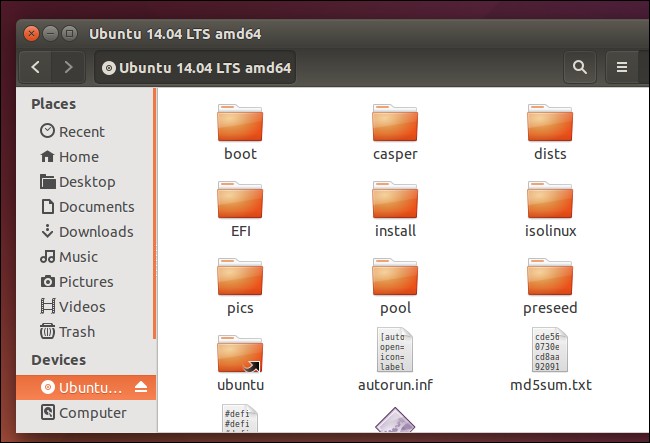Screen dimensions: 650x443
Task: Click the "isolinux" folder name label
Action: click(x=551, y=231)
